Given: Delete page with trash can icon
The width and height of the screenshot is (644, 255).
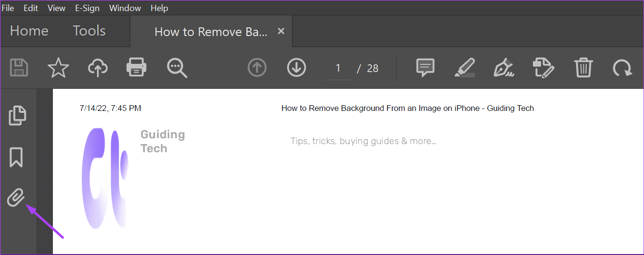Looking at the screenshot, I should tap(583, 68).
